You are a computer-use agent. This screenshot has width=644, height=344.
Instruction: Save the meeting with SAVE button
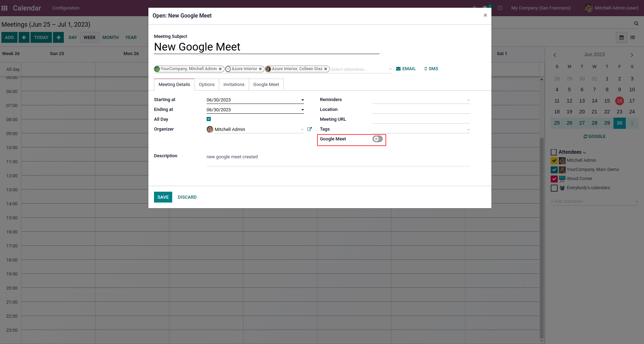pos(163,197)
